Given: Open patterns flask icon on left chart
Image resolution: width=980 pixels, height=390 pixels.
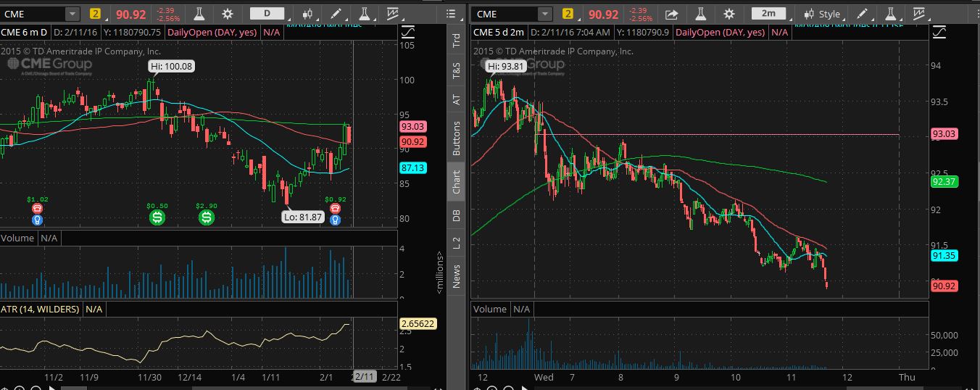Looking at the screenshot, I should 365,14.
